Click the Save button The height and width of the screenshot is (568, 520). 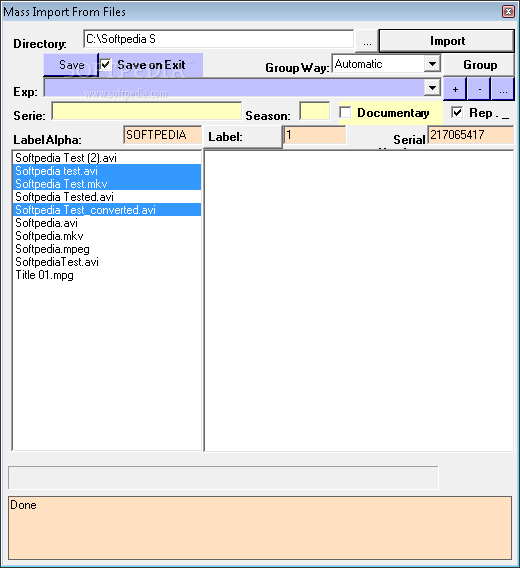[71, 65]
